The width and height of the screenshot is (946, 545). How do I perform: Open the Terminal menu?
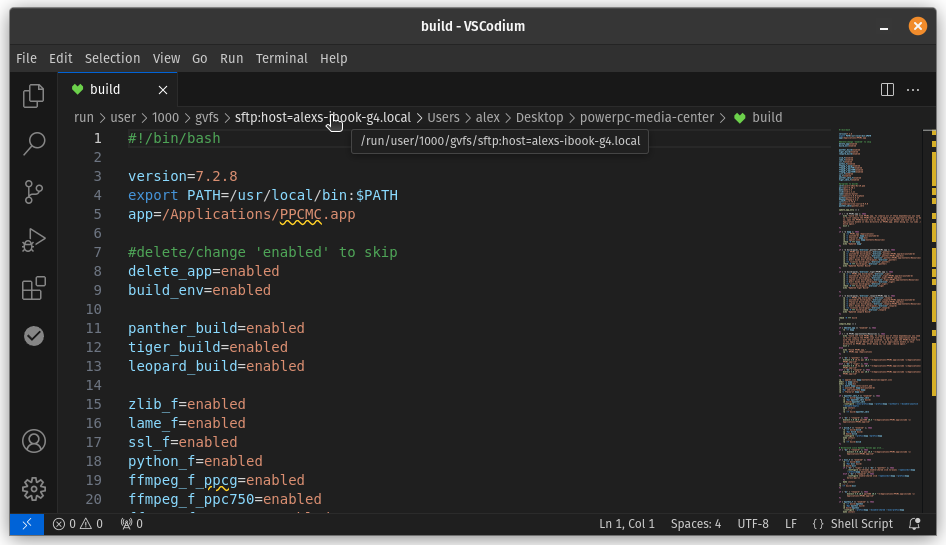(281, 59)
